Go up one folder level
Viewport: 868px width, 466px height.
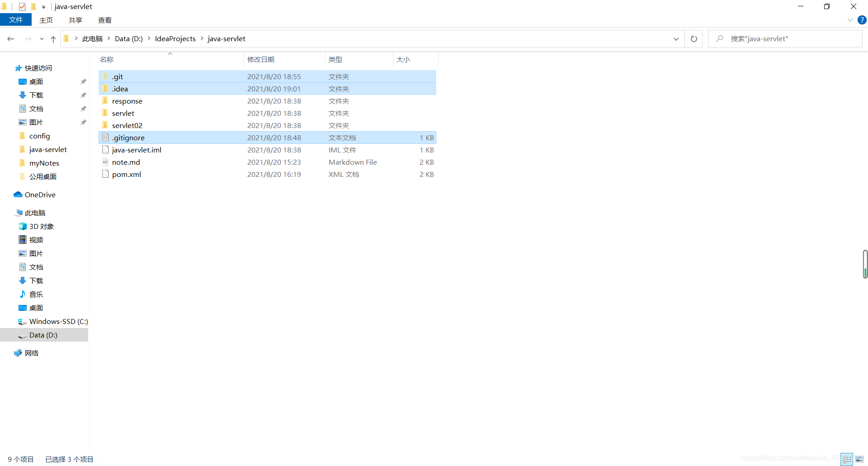(x=53, y=39)
